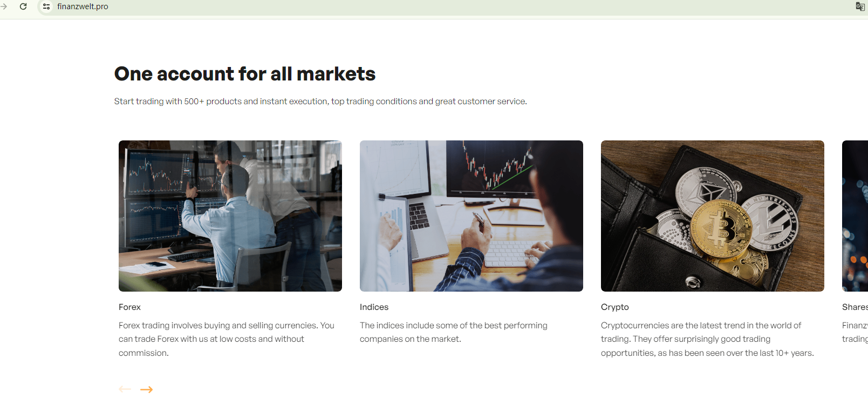This screenshot has height=398, width=868.
Task: Open the Google Translate icon
Action: coord(860,6)
